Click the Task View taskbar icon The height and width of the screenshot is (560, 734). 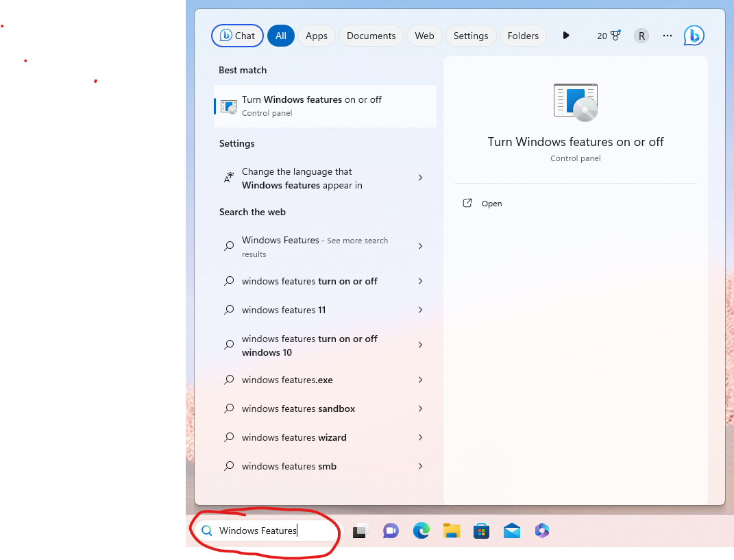coord(360,531)
